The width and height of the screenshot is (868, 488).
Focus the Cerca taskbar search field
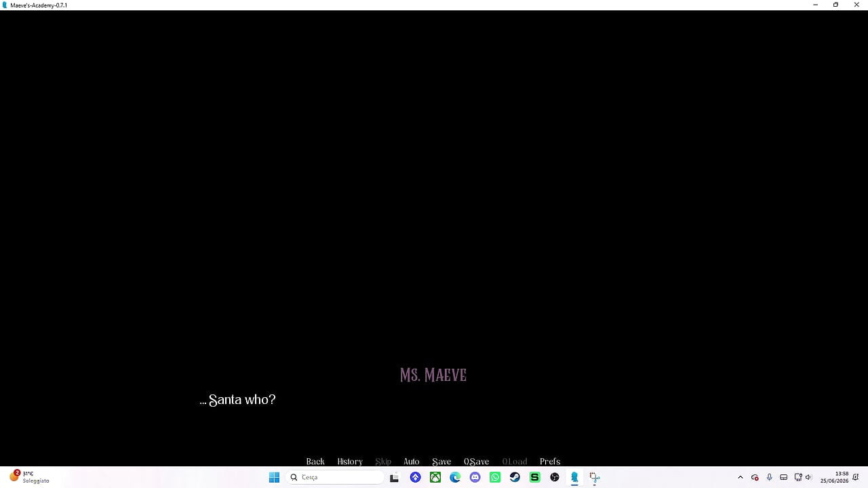click(336, 477)
